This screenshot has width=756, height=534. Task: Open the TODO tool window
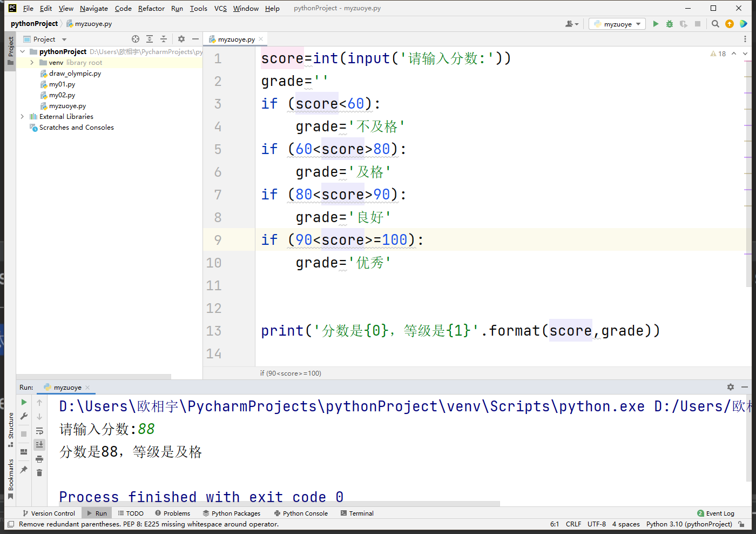(x=131, y=513)
